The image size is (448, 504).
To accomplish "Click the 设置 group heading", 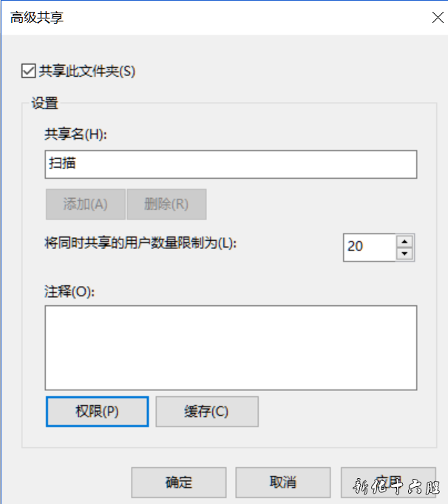I will (44, 103).
